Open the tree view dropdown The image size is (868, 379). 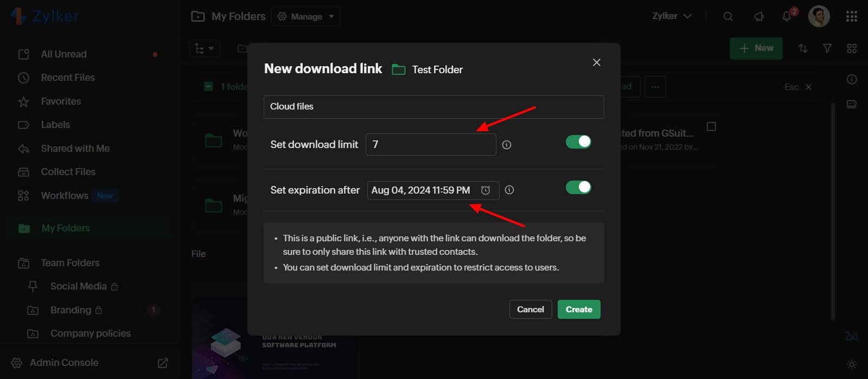(205, 49)
